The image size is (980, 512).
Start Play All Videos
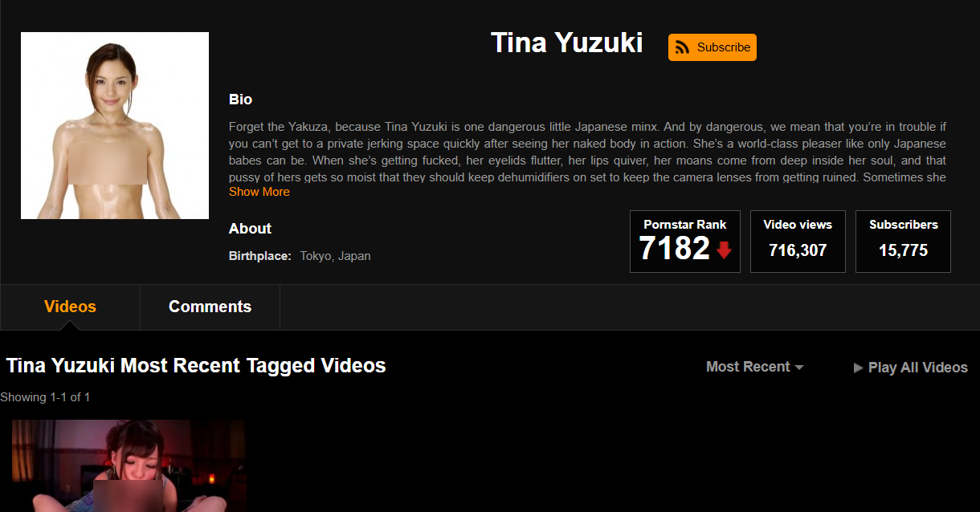click(x=911, y=368)
